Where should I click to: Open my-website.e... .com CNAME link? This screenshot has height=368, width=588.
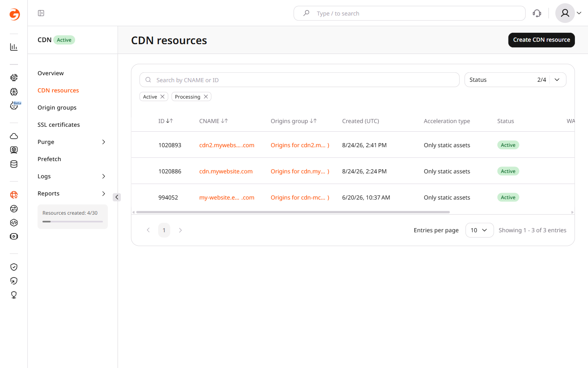pyautogui.click(x=227, y=197)
